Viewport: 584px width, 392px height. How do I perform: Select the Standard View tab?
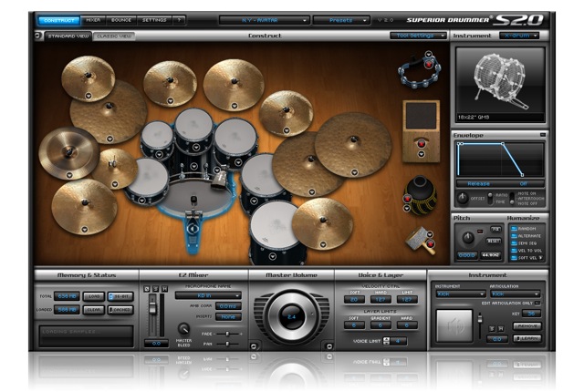(x=68, y=36)
